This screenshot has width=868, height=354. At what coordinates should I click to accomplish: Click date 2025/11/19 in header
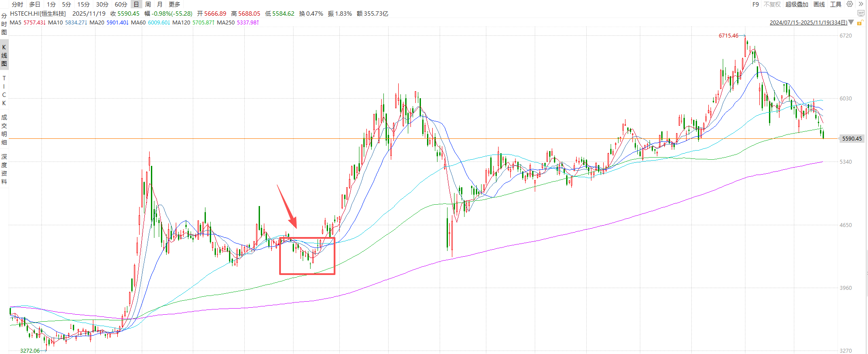point(89,14)
